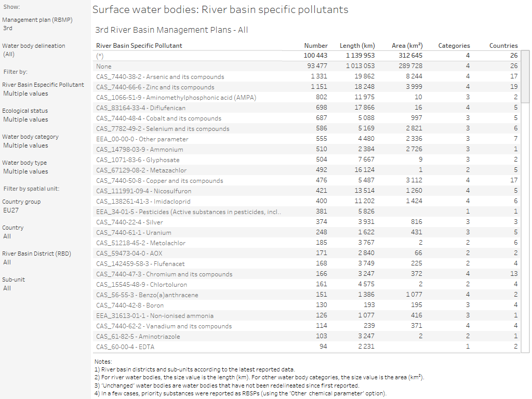
Task: Click the Categories column header
Action: click(x=454, y=46)
